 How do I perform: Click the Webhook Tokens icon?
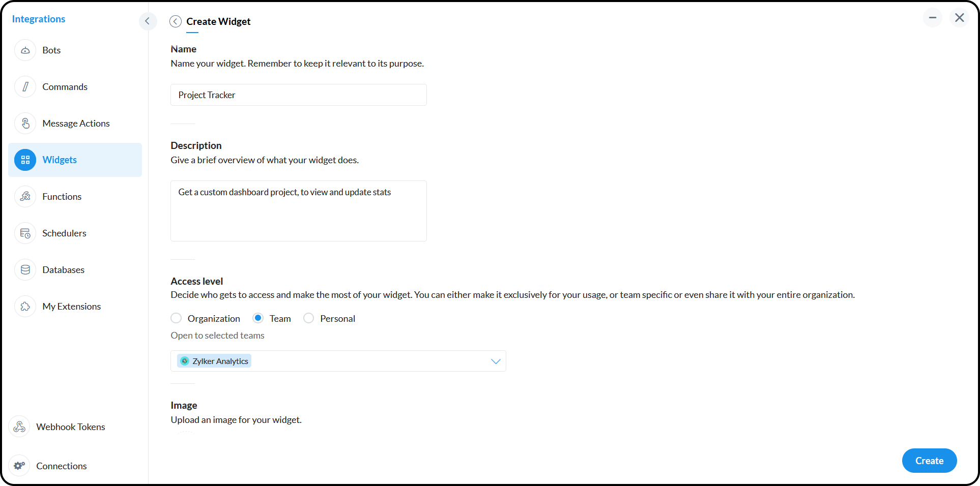point(20,427)
